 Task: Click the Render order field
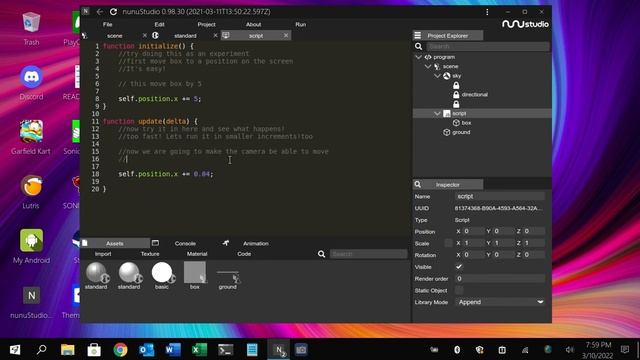point(500,279)
